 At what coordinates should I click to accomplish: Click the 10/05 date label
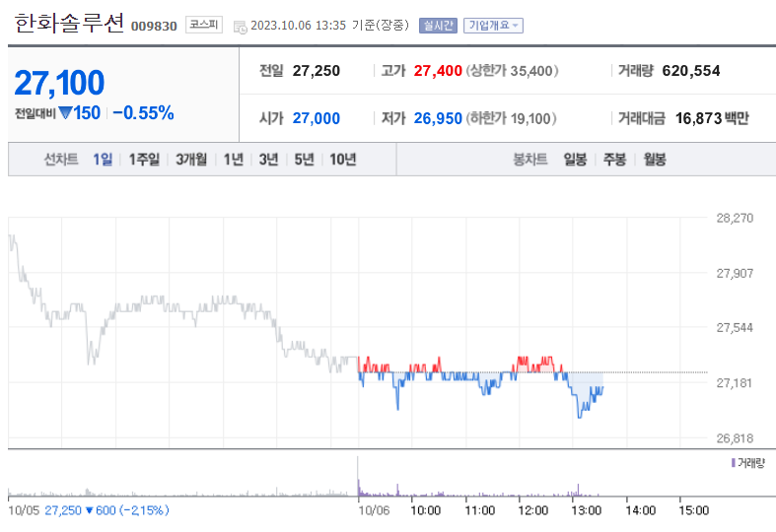24,510
